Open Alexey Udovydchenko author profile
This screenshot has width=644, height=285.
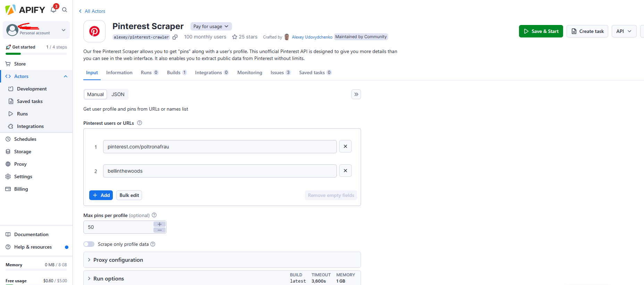312,37
